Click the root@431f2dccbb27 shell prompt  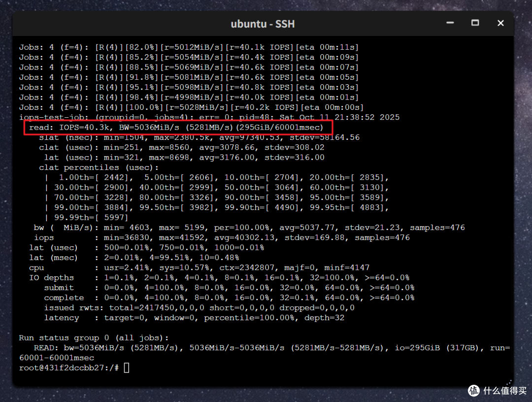tap(69, 368)
